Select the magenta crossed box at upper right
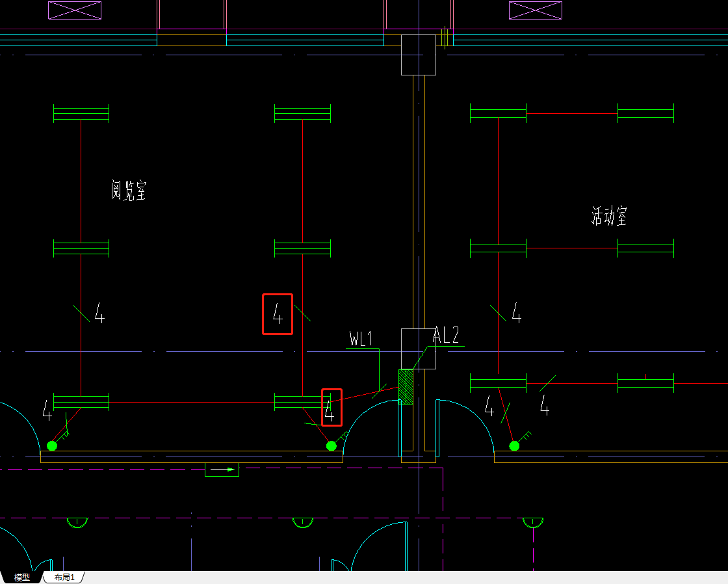The height and width of the screenshot is (584, 728). click(536, 10)
